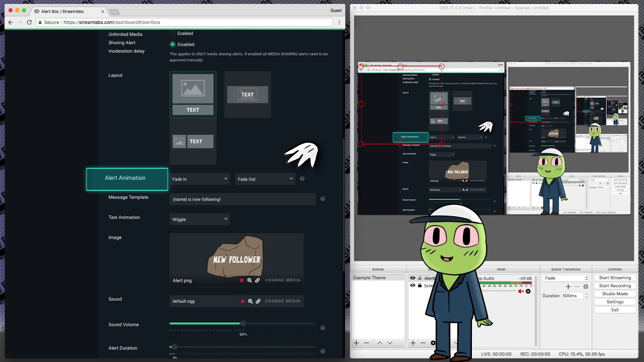Click CHANGE MEDIA for Alert.png
This screenshot has height=362, width=644.
click(283, 280)
